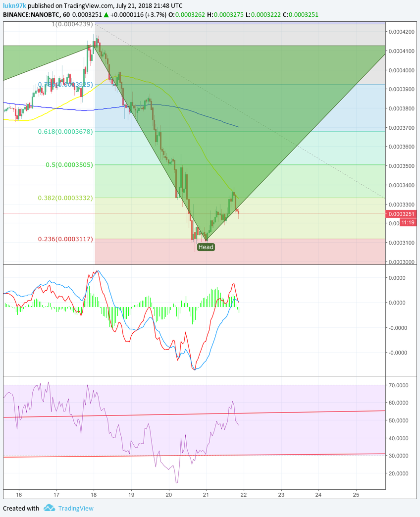
Task: Click the 0.0003500 price axis label
Action: [x=401, y=166]
